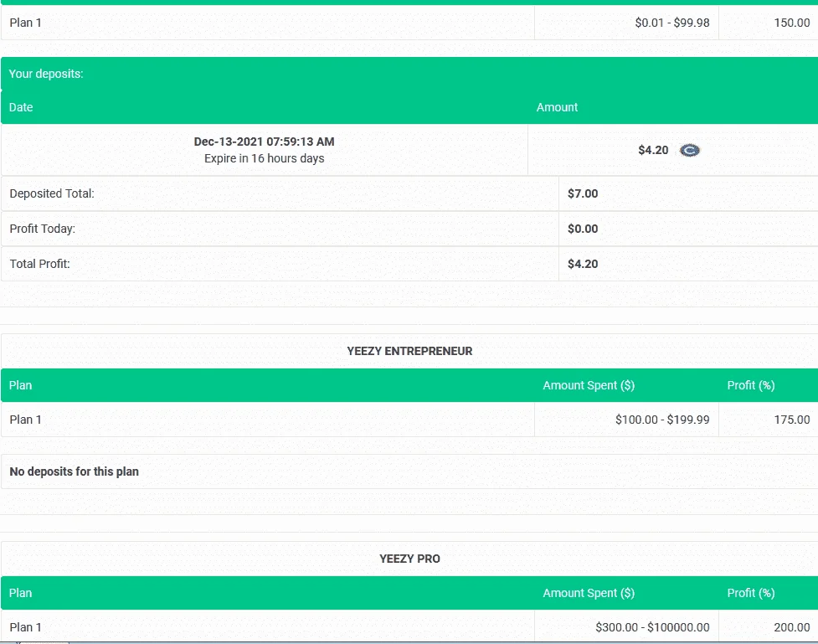The image size is (818, 644).
Task: Click the $100.00 - $199.99 amount range
Action: [x=662, y=420]
